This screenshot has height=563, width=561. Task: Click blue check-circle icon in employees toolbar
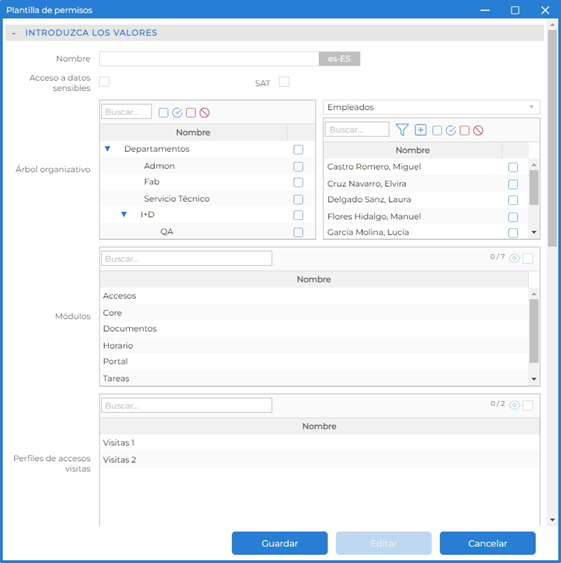(451, 130)
